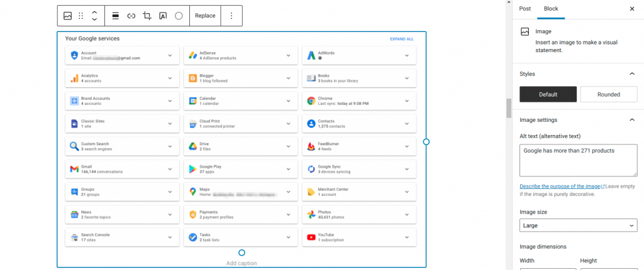The width and height of the screenshot is (644, 270).
Task: Click the Chrome service icon
Action: [x=311, y=101]
